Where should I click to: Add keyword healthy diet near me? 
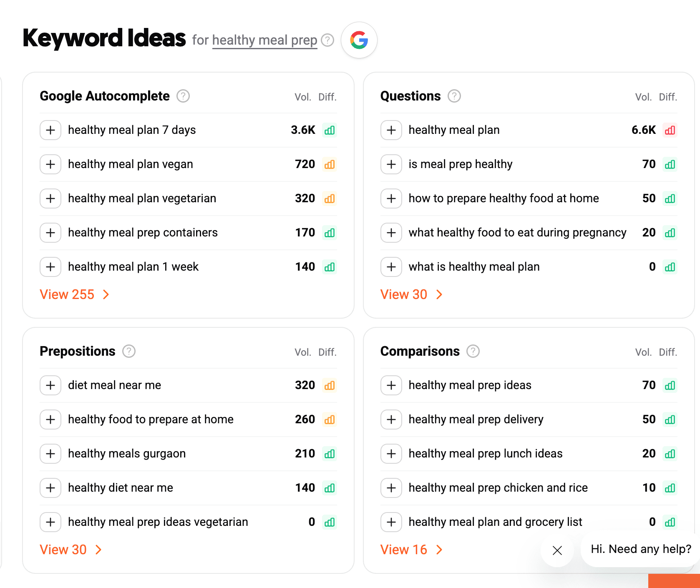[x=50, y=488]
